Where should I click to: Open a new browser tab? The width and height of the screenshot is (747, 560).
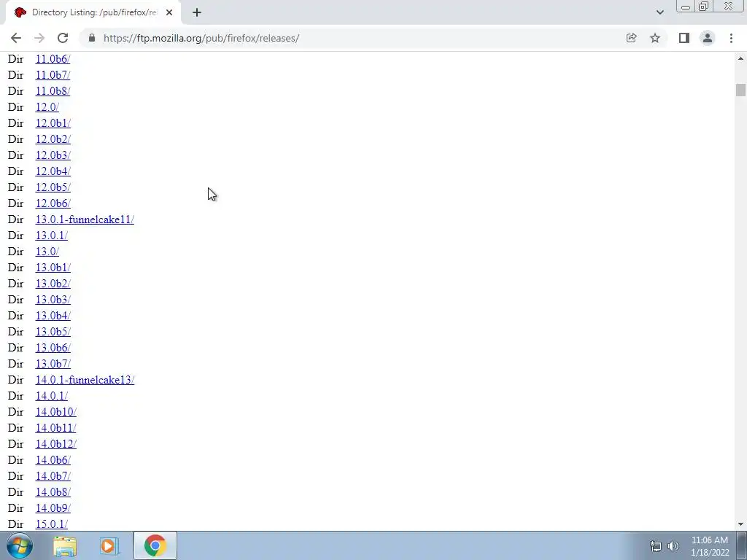(x=197, y=12)
